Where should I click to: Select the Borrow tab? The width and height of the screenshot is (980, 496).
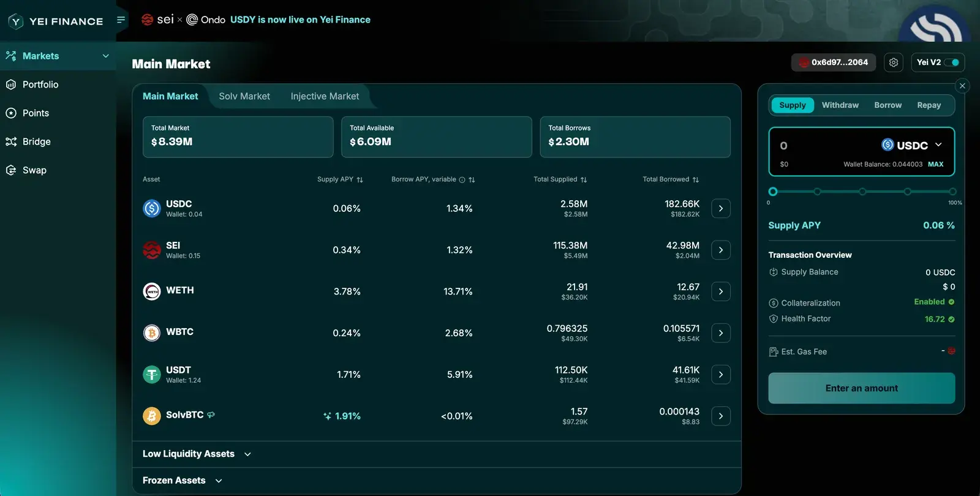point(888,105)
